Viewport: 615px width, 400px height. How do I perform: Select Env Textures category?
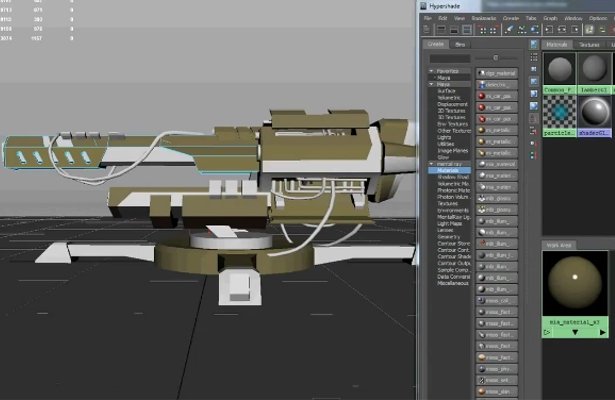tap(453, 124)
